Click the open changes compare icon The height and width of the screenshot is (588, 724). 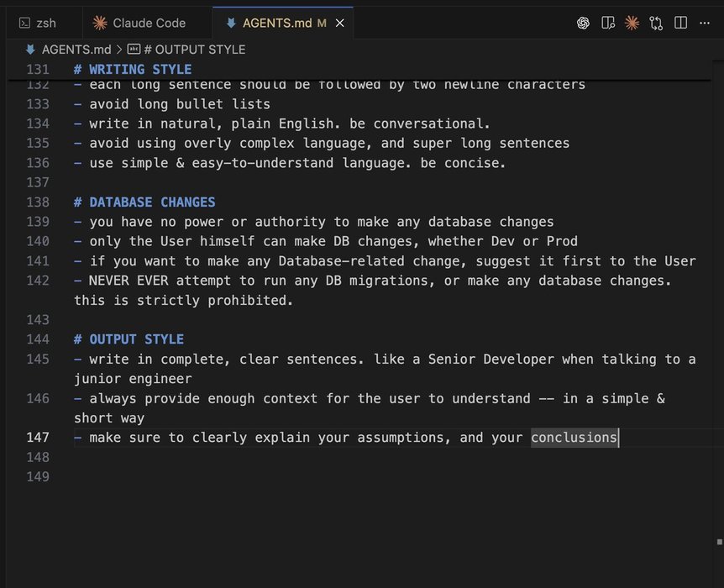tap(656, 23)
